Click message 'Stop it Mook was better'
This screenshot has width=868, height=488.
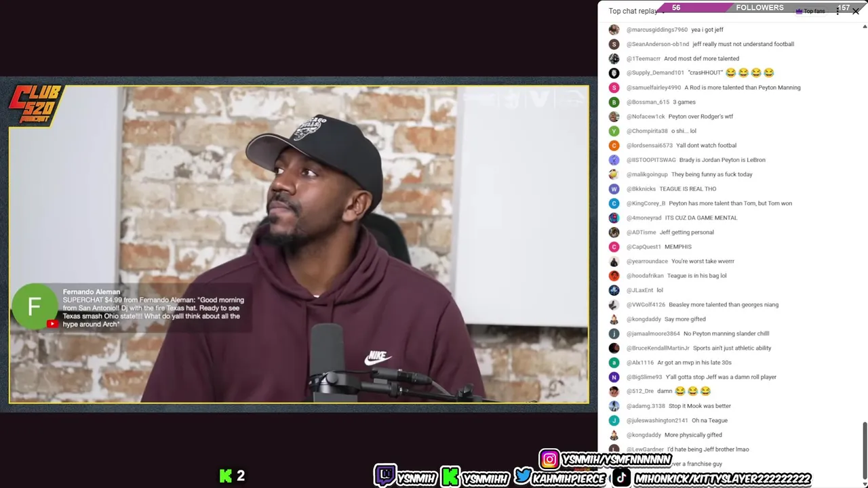(x=700, y=406)
